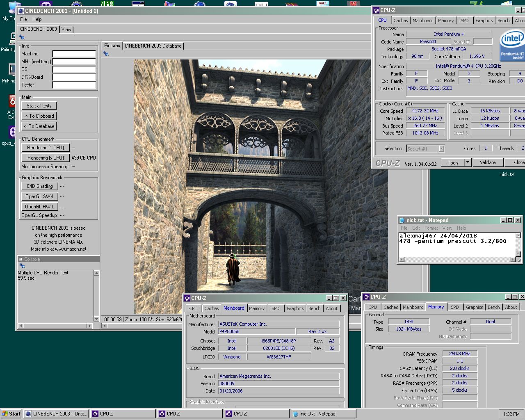Screen dimensions: 525x420
Task: Click www.maxon.net info text
Action: click(x=71, y=249)
